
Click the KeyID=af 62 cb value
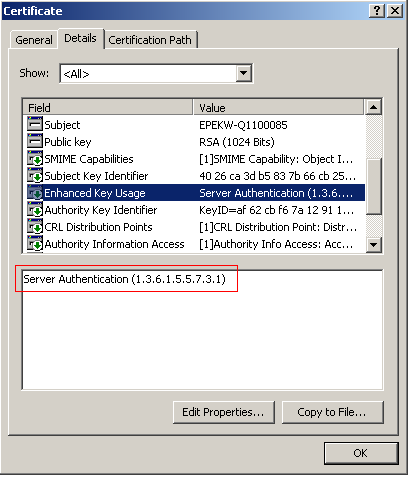276,210
